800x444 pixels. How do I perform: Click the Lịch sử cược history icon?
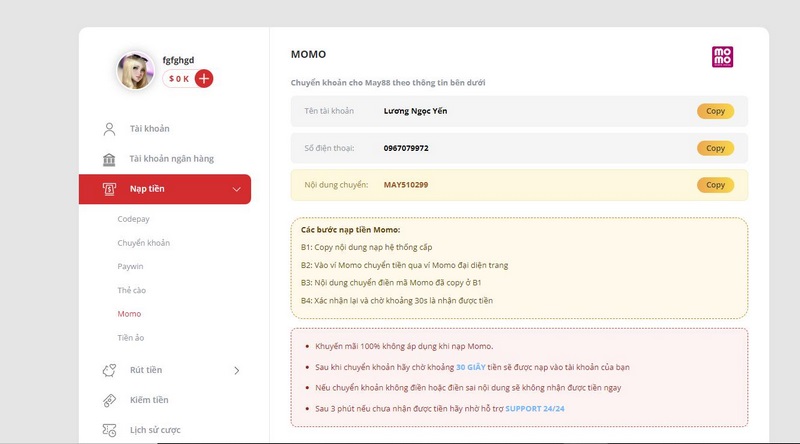(109, 430)
